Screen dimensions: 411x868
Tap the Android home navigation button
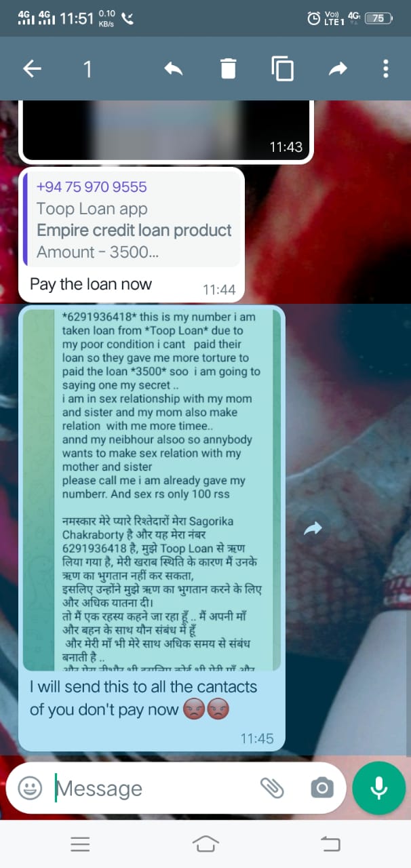pyautogui.click(x=206, y=844)
